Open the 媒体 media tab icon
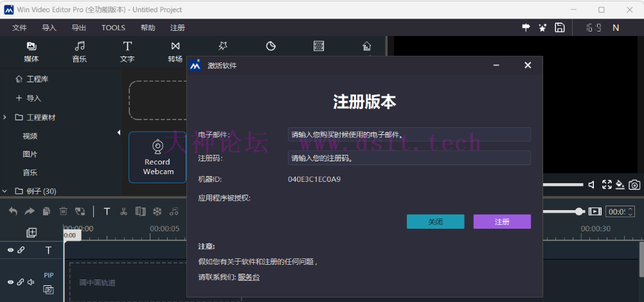 click(31, 46)
